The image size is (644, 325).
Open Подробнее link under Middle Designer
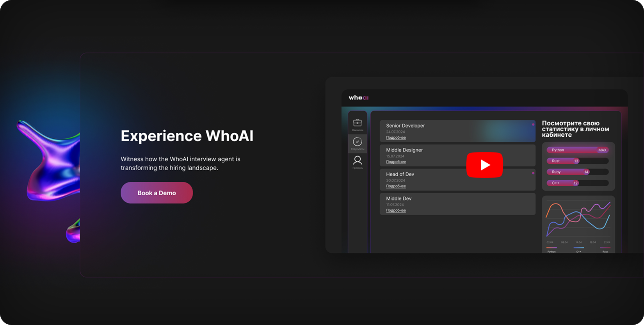click(x=396, y=162)
